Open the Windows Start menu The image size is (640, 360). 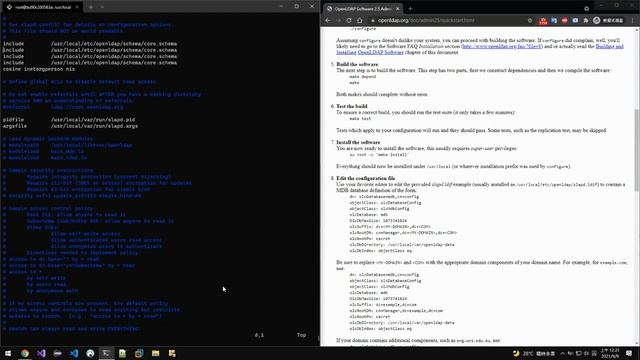pyautogui.click(x=8, y=353)
